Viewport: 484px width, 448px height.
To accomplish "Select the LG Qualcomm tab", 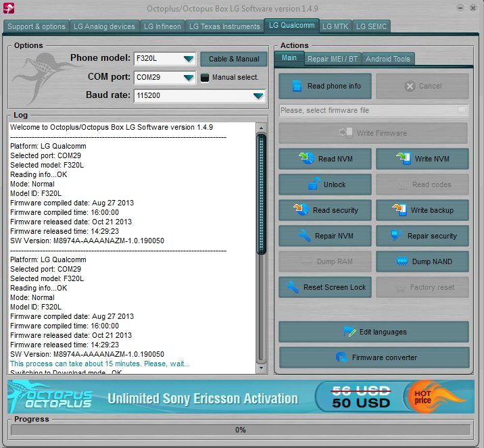I will (x=292, y=25).
